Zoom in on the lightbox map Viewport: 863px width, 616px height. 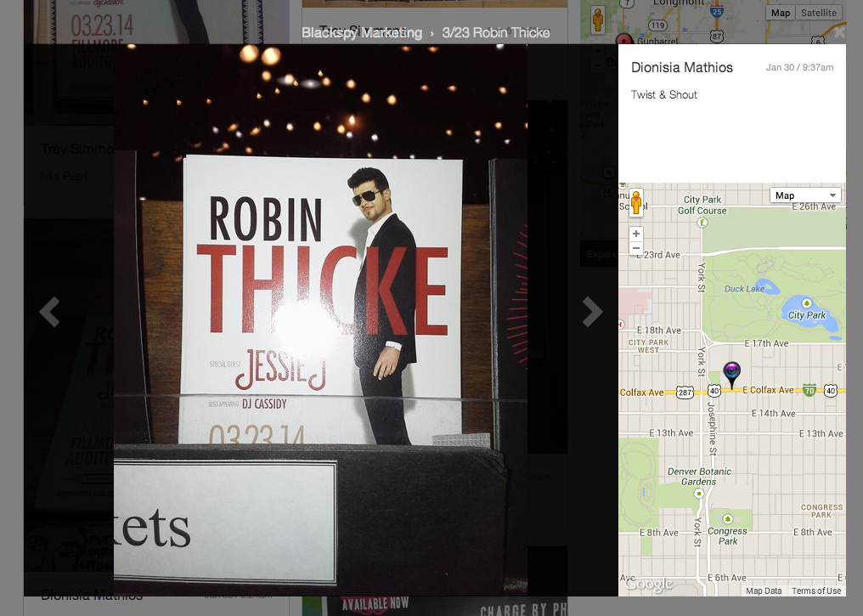635,234
